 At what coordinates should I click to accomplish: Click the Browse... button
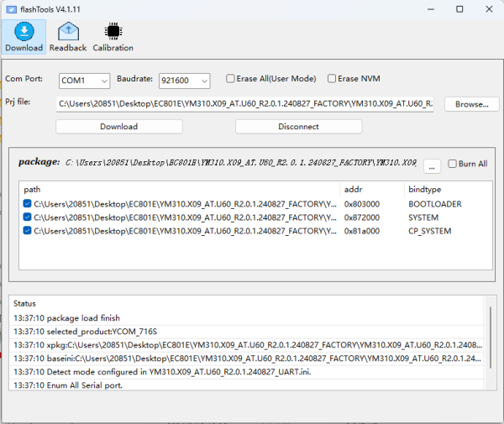(471, 104)
